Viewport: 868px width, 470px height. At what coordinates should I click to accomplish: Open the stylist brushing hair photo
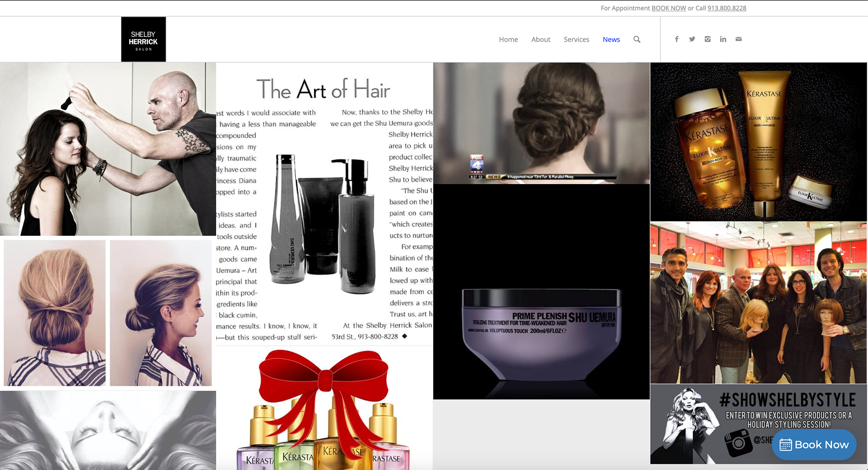pyautogui.click(x=108, y=149)
